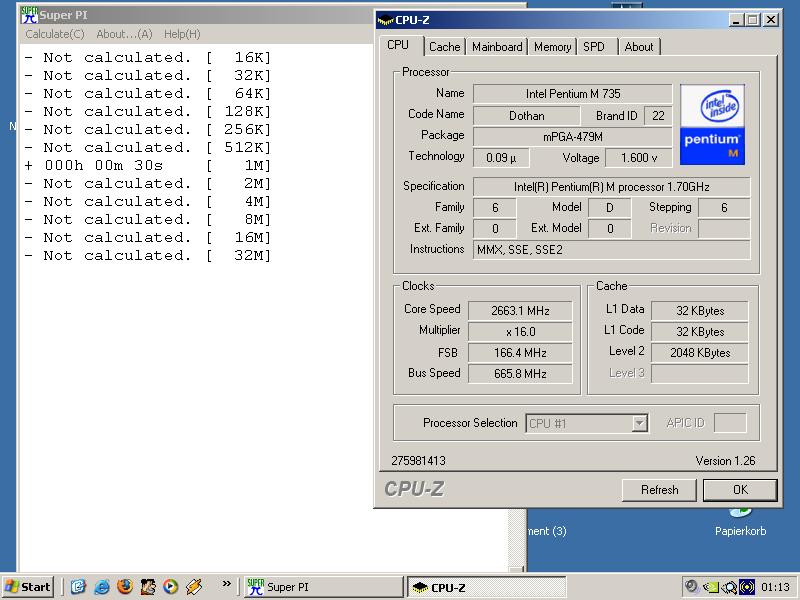This screenshot has width=800, height=600.
Task: Click the Code Name value Dothan
Action: coord(527,116)
